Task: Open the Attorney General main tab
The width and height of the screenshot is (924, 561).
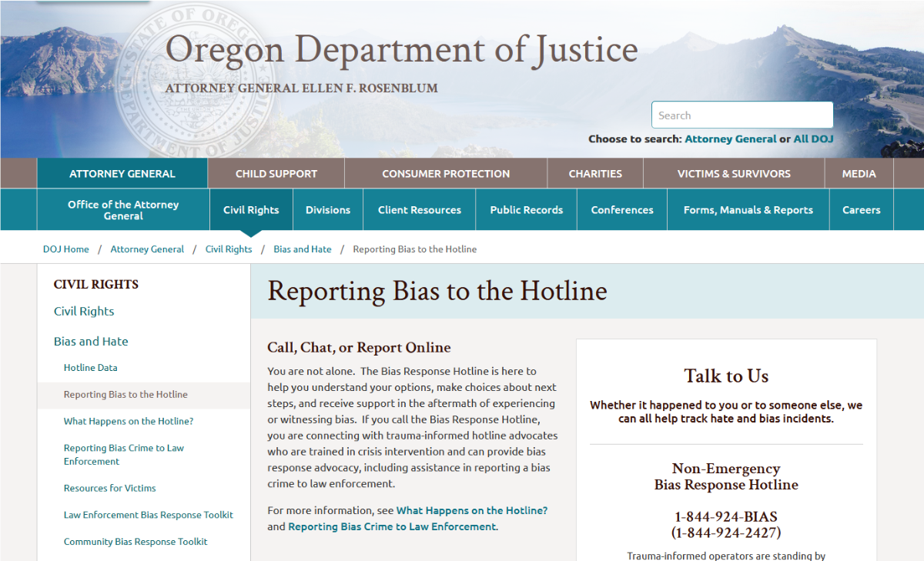Action: [x=122, y=174]
